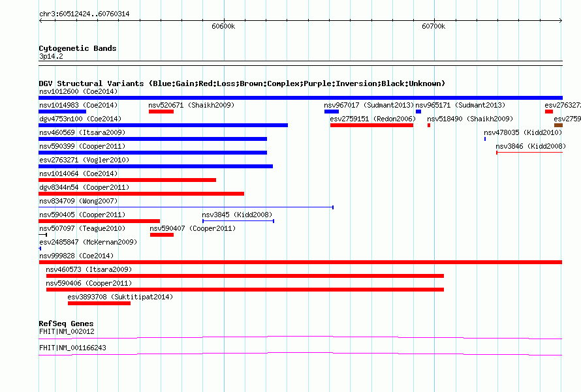Open esv3893708 (Suktitipat2014) variant label
Viewport: 581px width, 392px height.
point(120,297)
